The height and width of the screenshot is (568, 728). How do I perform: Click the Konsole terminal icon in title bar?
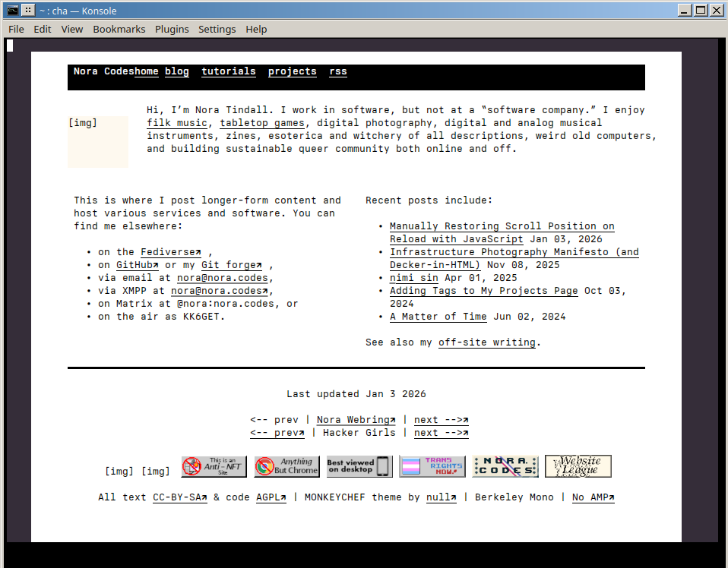(x=13, y=10)
